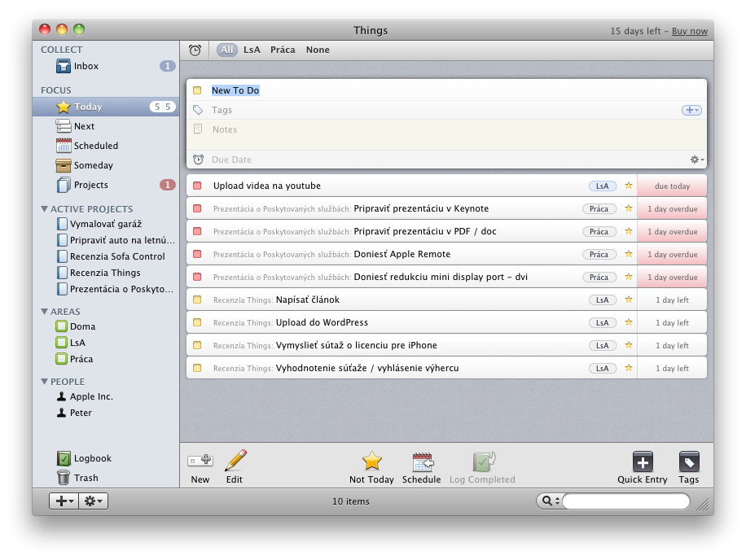Open the tags plus dropdown in new to-do
The width and height of the screenshot is (746, 560).
tap(691, 110)
